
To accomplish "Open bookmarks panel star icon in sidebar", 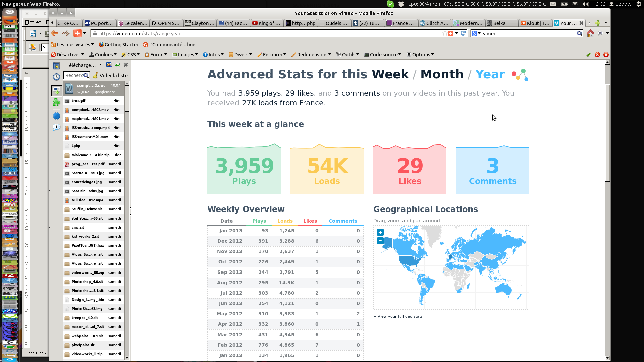I will tap(57, 66).
